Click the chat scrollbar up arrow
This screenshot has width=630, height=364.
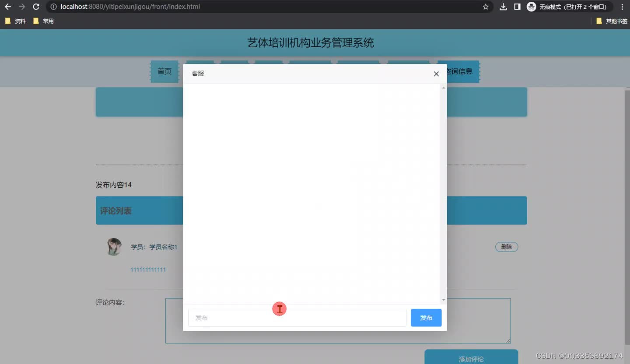444,87
